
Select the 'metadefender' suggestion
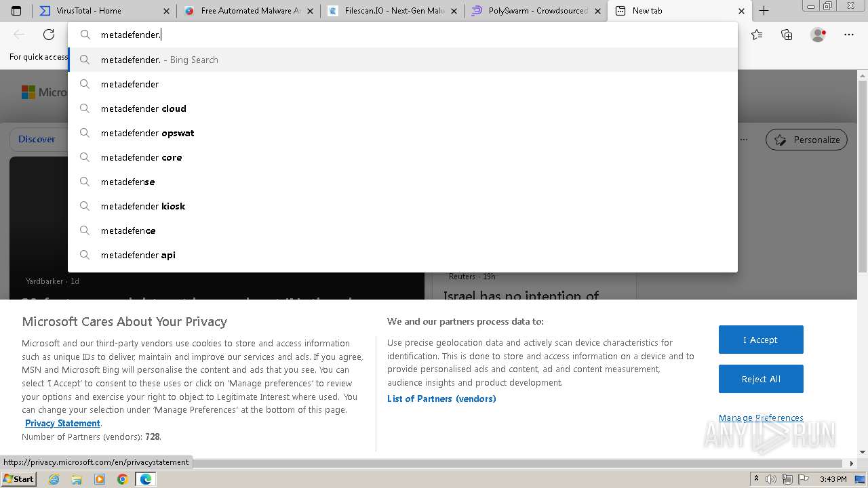click(403, 84)
